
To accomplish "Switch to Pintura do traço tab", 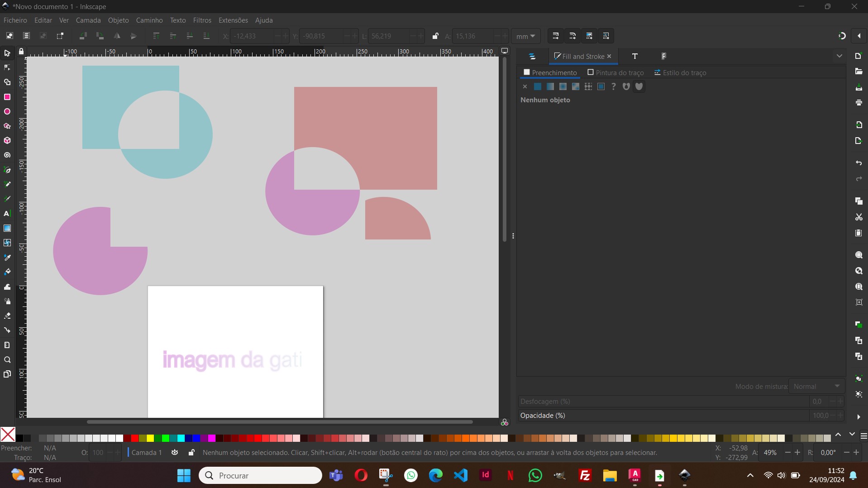I will tap(615, 72).
